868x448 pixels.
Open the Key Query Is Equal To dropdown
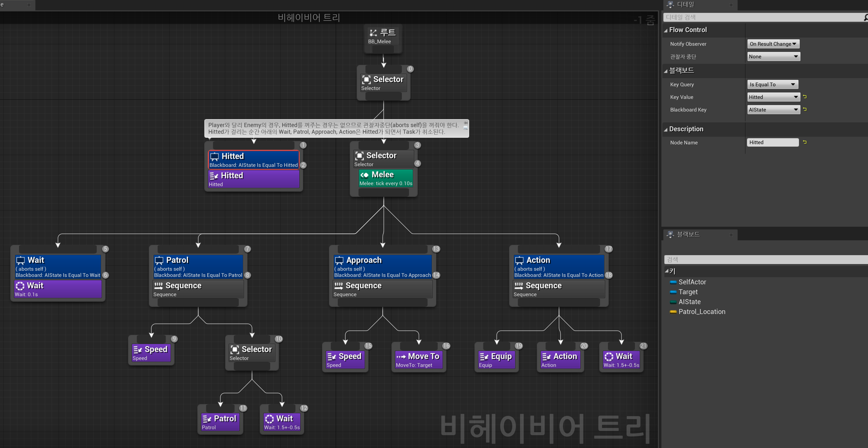coord(772,85)
